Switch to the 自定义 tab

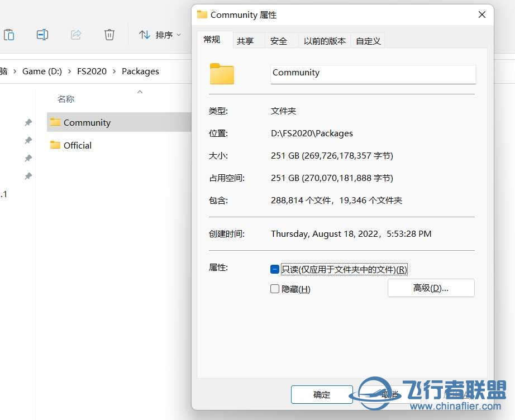(368, 41)
